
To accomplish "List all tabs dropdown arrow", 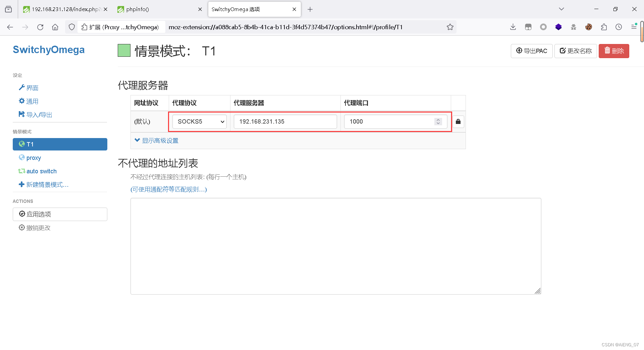I will pos(561,9).
